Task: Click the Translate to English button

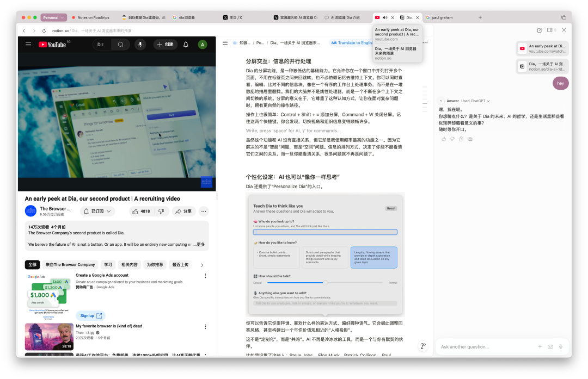Action: click(352, 42)
